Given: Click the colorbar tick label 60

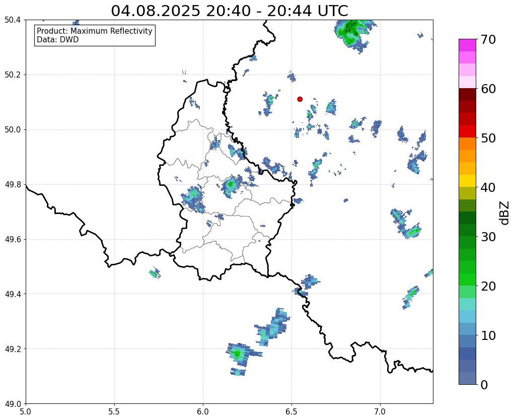Looking at the screenshot, I should pos(488,89).
